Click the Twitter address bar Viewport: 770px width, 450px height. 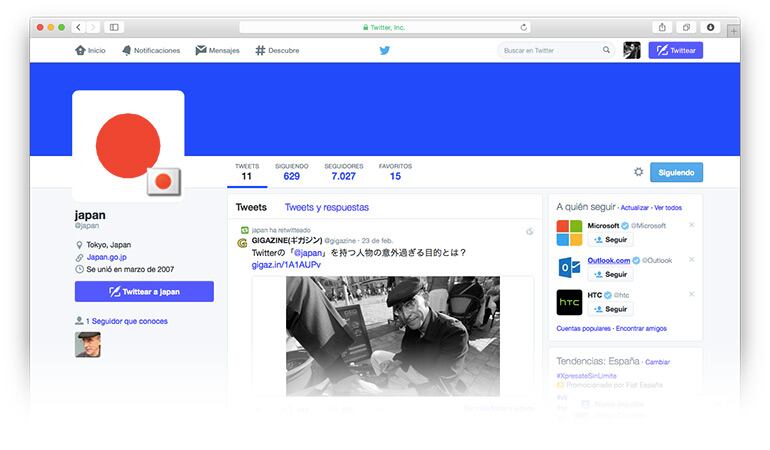pyautogui.click(x=385, y=28)
